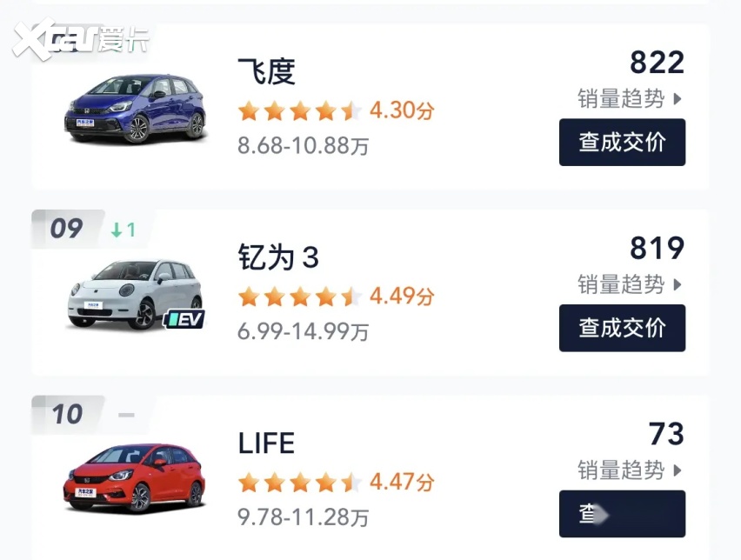Open the blue 飞度 car thumbnail
741x560 pixels.
135,108
